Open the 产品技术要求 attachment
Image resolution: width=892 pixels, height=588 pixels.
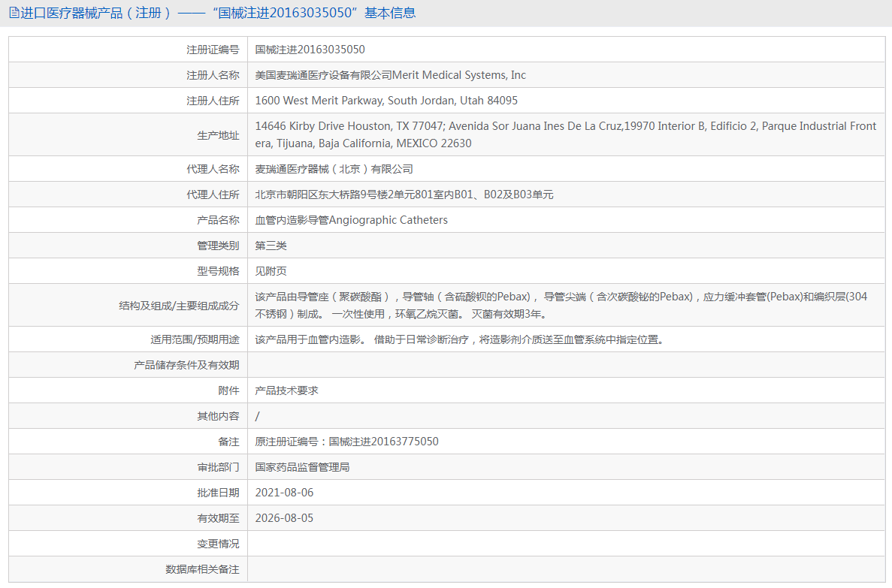(287, 390)
